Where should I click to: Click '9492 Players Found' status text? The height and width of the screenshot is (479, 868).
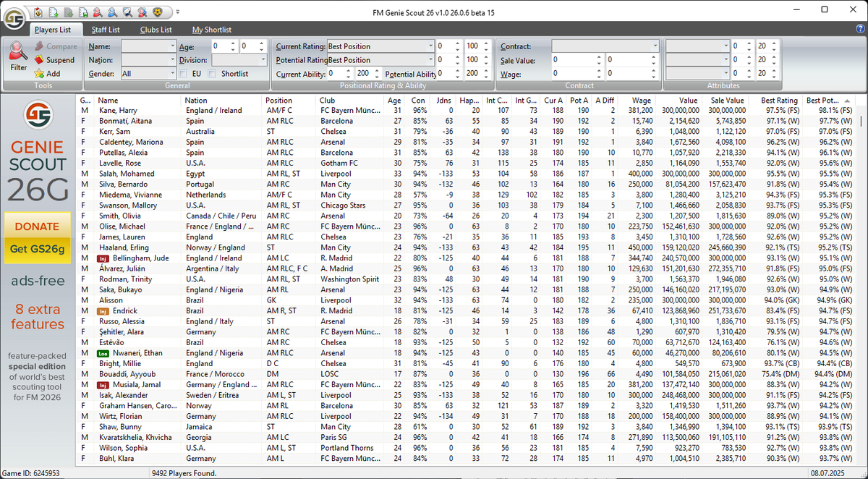(x=183, y=472)
